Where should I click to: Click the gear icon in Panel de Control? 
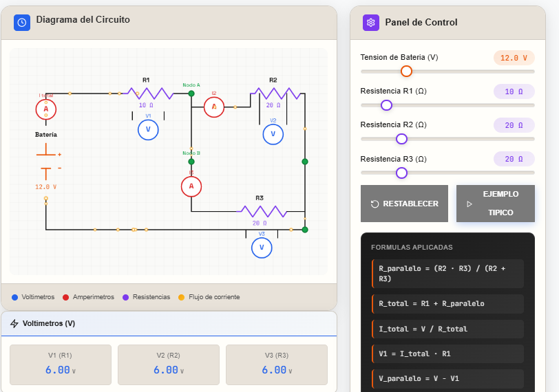[371, 23]
